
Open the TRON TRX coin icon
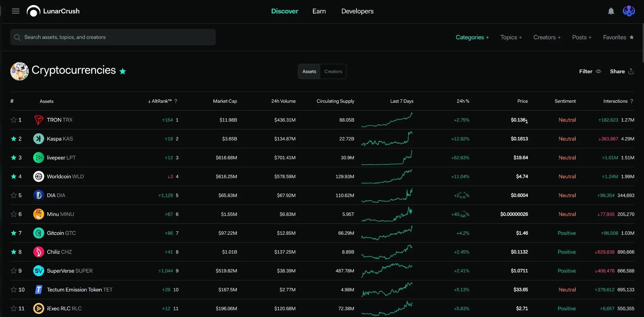point(39,120)
